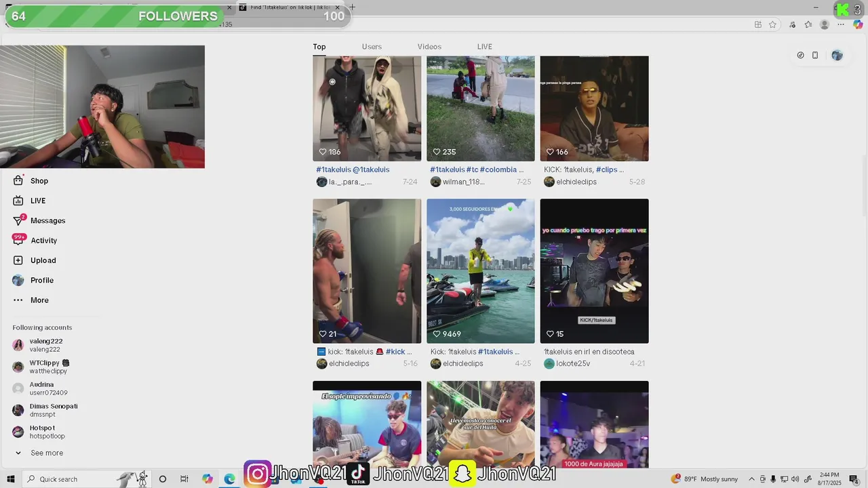
Task: Open LIVE in TikTok sidebar
Action: point(29,201)
